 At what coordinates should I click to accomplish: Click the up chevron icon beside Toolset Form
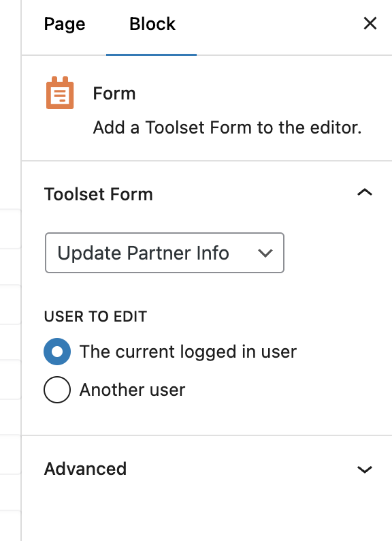point(364,192)
